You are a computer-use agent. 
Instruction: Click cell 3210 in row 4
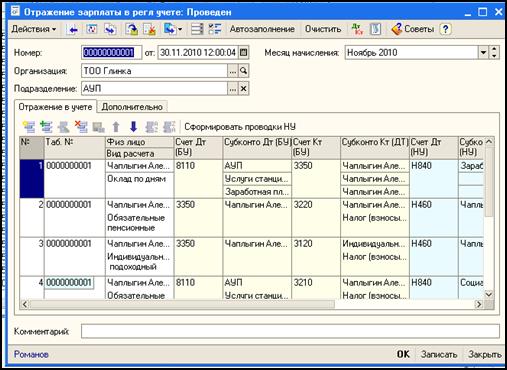[x=316, y=287]
